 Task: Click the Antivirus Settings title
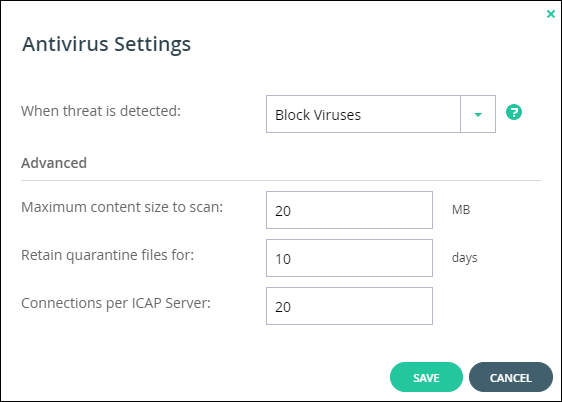106,44
